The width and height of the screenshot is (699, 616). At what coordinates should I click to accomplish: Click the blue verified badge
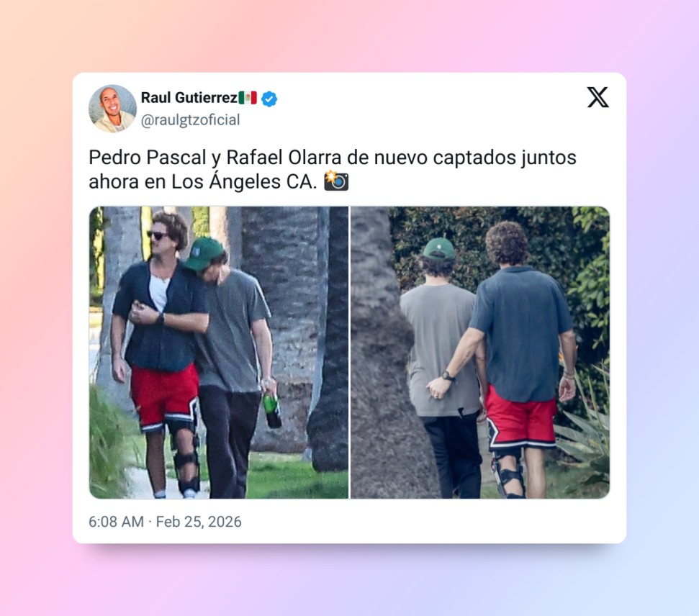point(269,99)
